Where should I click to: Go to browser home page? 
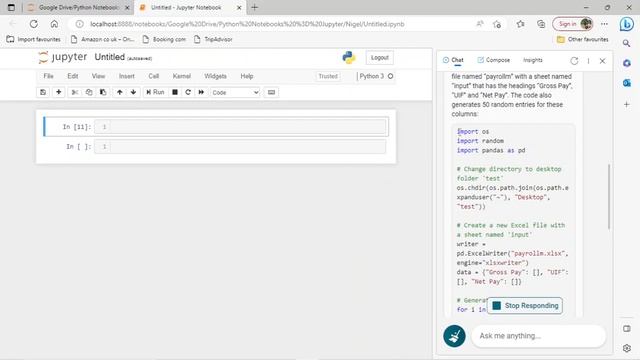(54, 24)
